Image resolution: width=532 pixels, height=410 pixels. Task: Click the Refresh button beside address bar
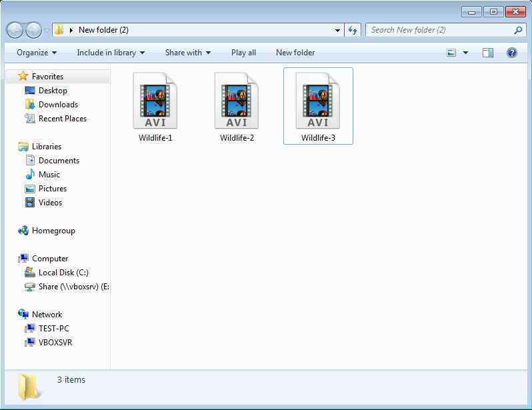tap(353, 30)
